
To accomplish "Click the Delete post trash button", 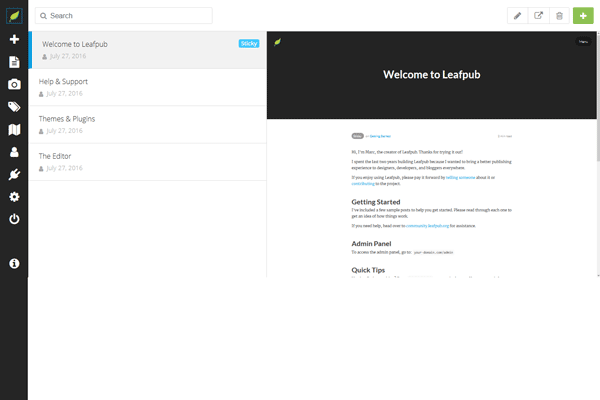I will coord(559,16).
